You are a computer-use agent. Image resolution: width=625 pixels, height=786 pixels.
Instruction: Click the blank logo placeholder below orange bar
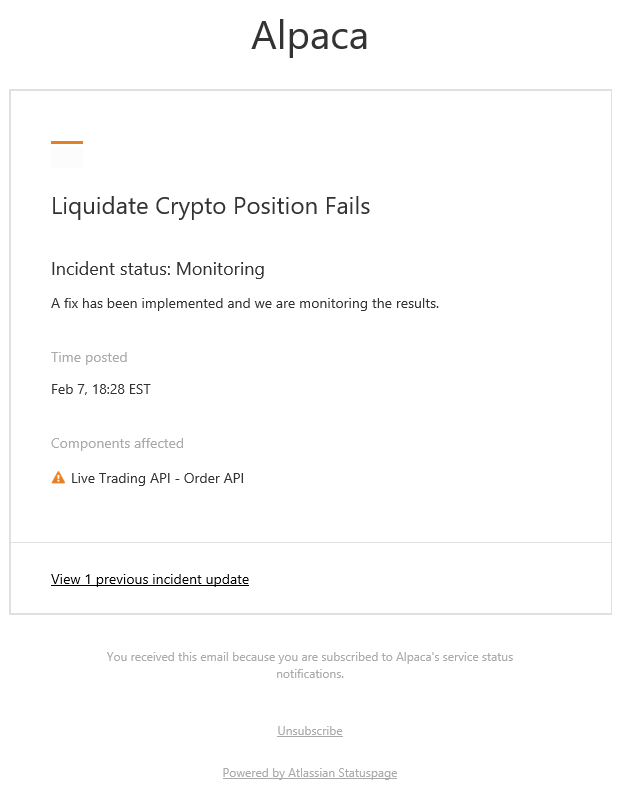pos(67,157)
